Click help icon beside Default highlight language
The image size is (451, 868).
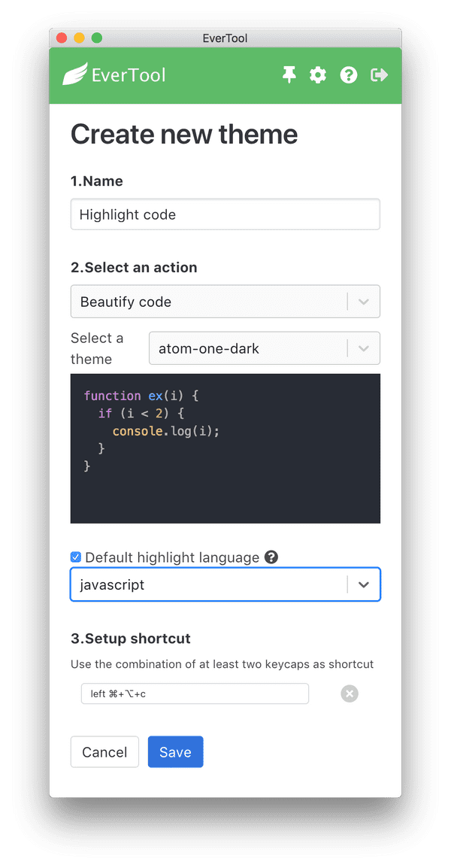pyautogui.click(x=271, y=557)
